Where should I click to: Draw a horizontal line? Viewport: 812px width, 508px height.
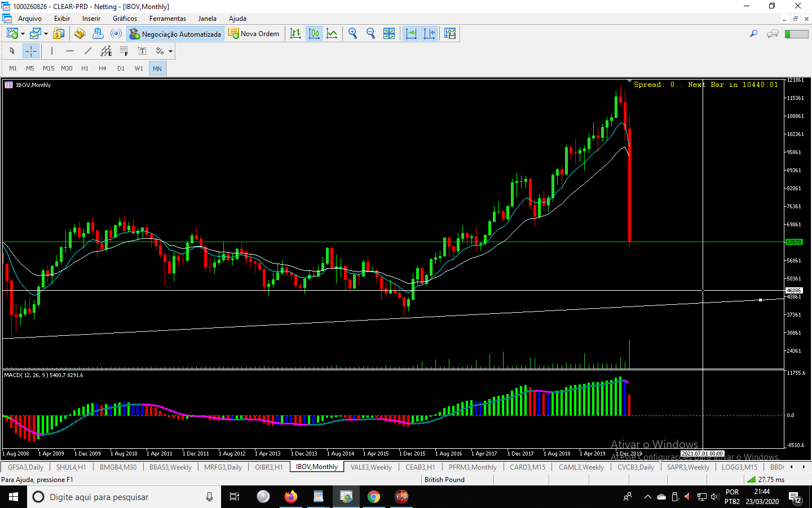[70, 51]
